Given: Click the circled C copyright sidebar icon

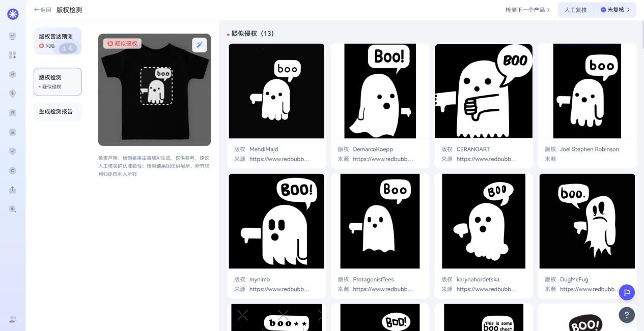Looking at the screenshot, I should click(13, 170).
